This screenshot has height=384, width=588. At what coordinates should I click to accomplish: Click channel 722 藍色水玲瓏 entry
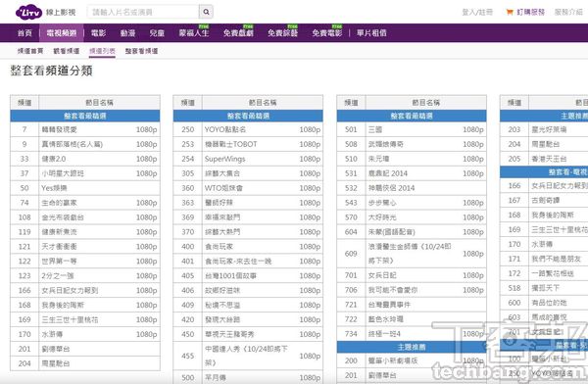412,319
